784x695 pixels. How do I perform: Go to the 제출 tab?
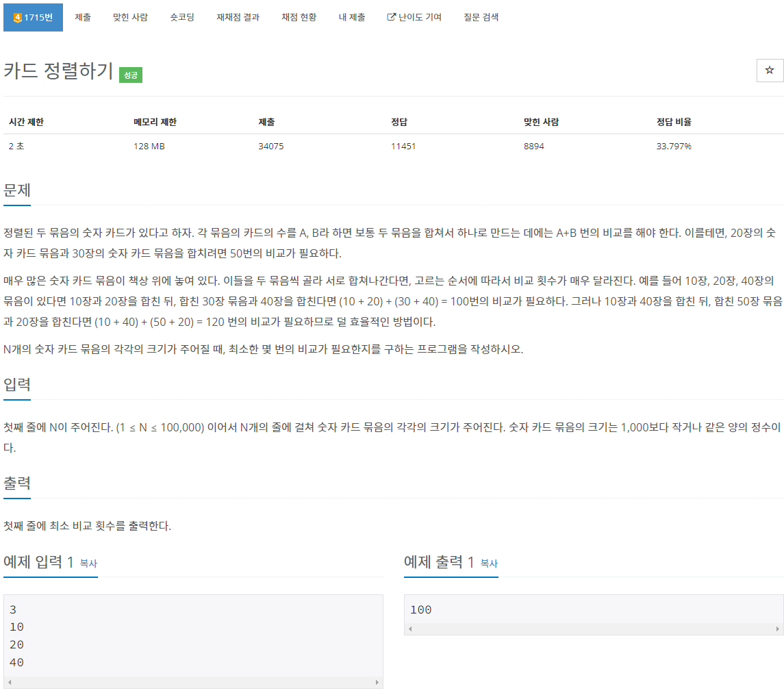(83, 18)
